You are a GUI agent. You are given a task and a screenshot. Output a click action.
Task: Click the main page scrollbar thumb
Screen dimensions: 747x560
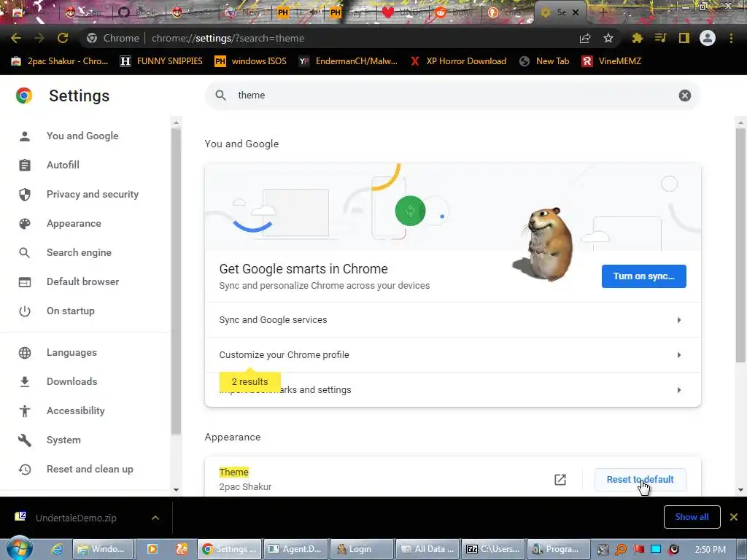pyautogui.click(x=740, y=244)
